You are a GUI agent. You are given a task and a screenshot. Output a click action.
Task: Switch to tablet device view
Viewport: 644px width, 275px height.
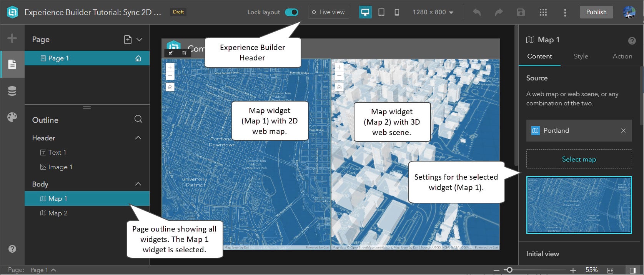381,12
